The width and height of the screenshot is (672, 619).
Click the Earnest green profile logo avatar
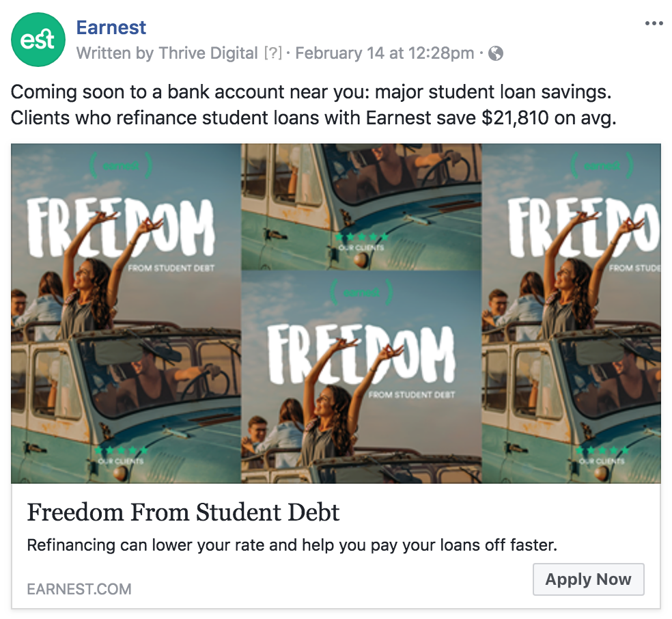38,40
